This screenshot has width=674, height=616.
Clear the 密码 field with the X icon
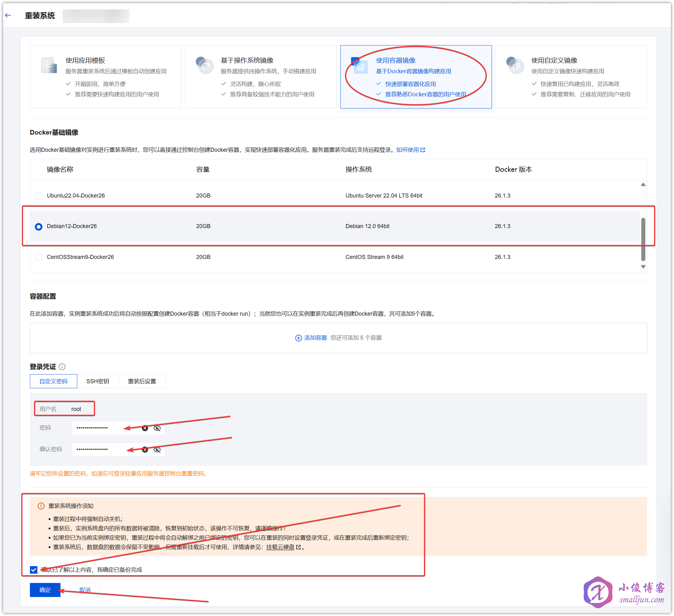pyautogui.click(x=145, y=428)
